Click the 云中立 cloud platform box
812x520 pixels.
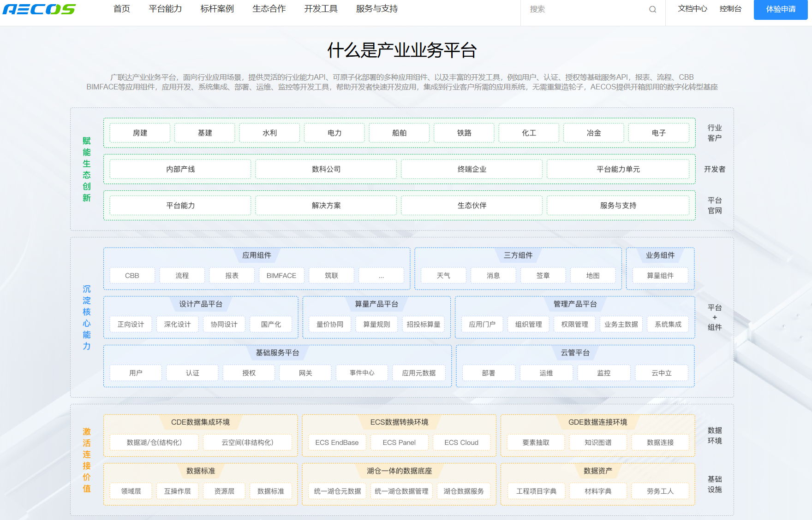click(661, 373)
